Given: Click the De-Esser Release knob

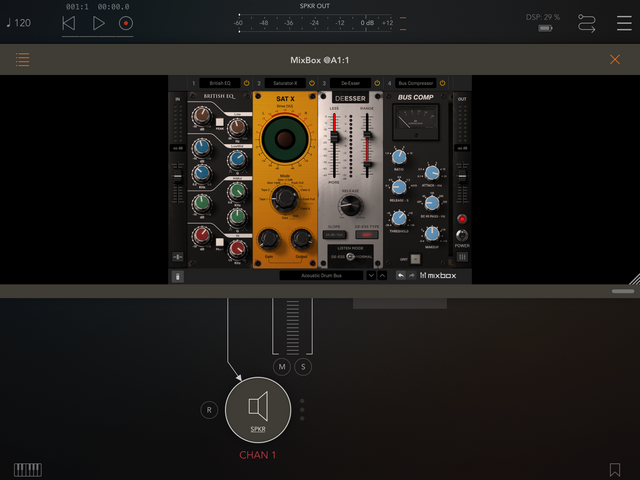Looking at the screenshot, I should 350,205.
